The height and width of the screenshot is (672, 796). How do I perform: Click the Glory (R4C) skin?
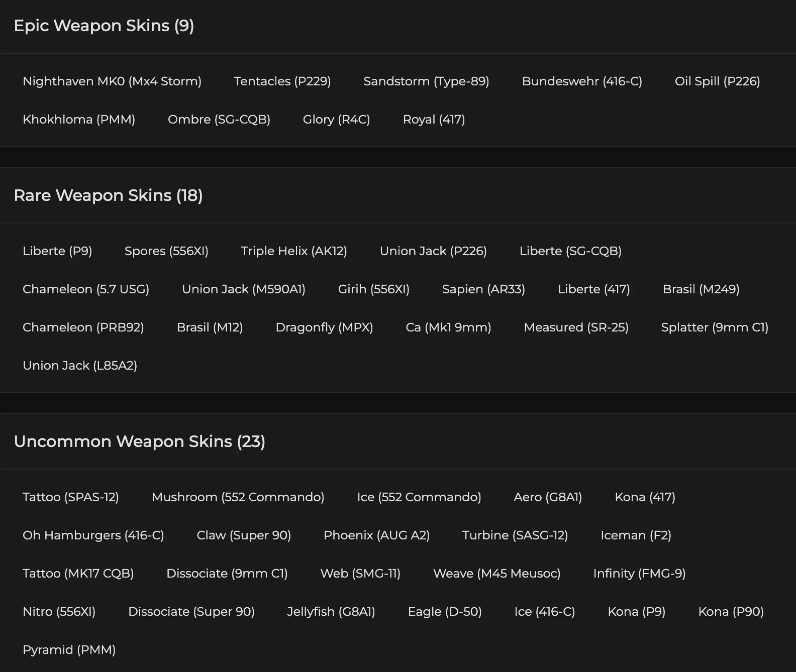pos(336,120)
